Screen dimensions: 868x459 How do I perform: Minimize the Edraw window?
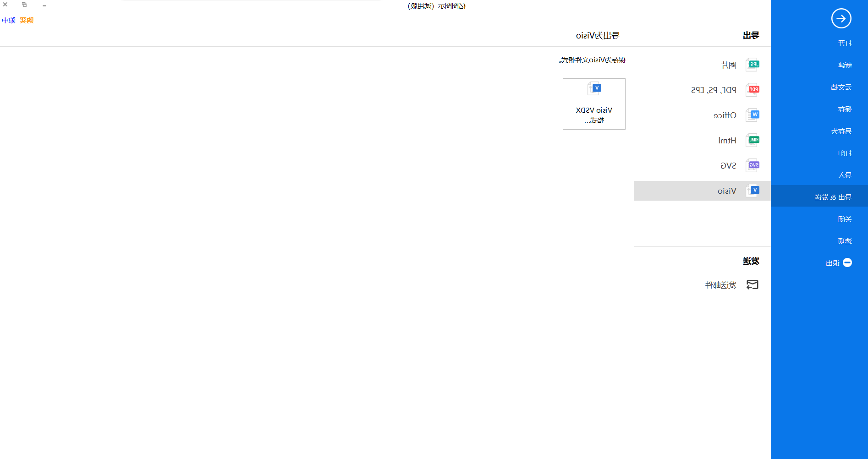tap(44, 5)
